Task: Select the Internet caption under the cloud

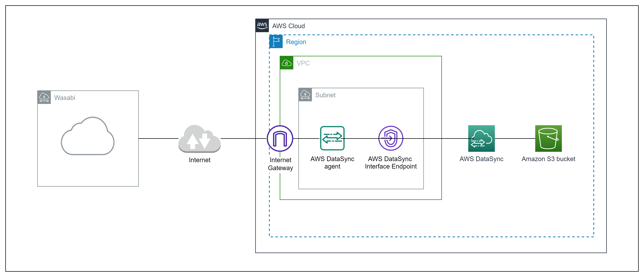Action: click(199, 160)
